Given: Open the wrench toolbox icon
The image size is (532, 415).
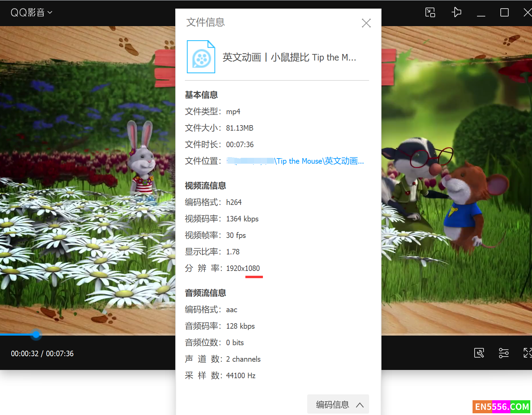Looking at the screenshot, I should tap(479, 353).
